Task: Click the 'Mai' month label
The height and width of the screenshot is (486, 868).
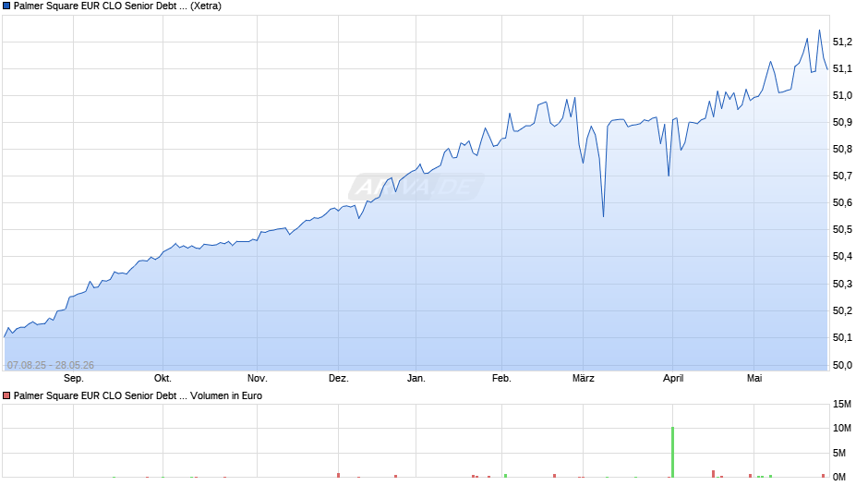Action: pyautogui.click(x=754, y=379)
